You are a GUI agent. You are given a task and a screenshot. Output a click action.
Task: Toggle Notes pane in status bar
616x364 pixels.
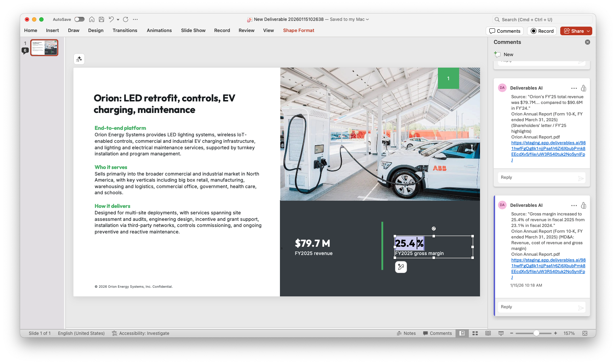(x=406, y=333)
